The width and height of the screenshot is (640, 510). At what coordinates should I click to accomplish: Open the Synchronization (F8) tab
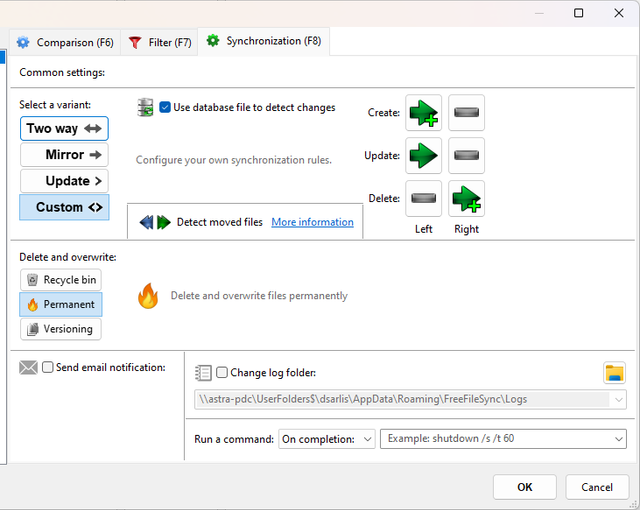[264, 41]
